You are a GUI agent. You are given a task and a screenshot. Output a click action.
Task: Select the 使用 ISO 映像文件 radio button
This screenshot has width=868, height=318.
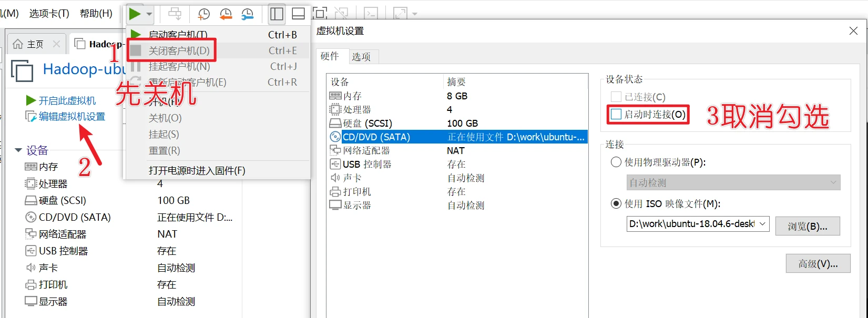[616, 204]
